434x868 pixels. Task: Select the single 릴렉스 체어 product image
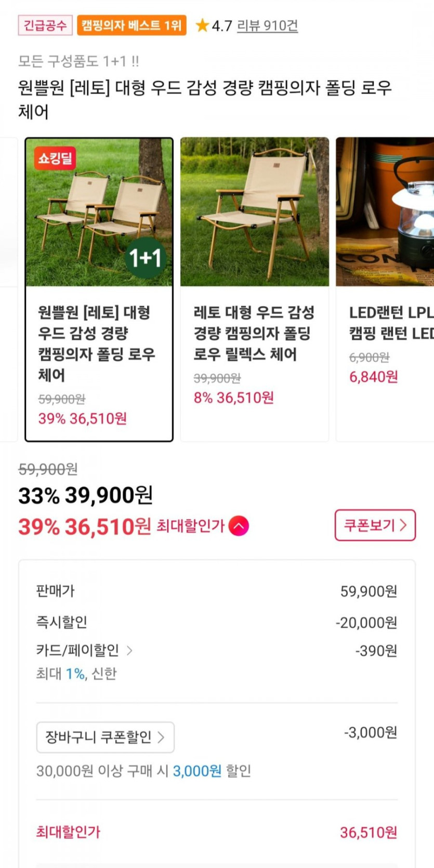(x=254, y=212)
